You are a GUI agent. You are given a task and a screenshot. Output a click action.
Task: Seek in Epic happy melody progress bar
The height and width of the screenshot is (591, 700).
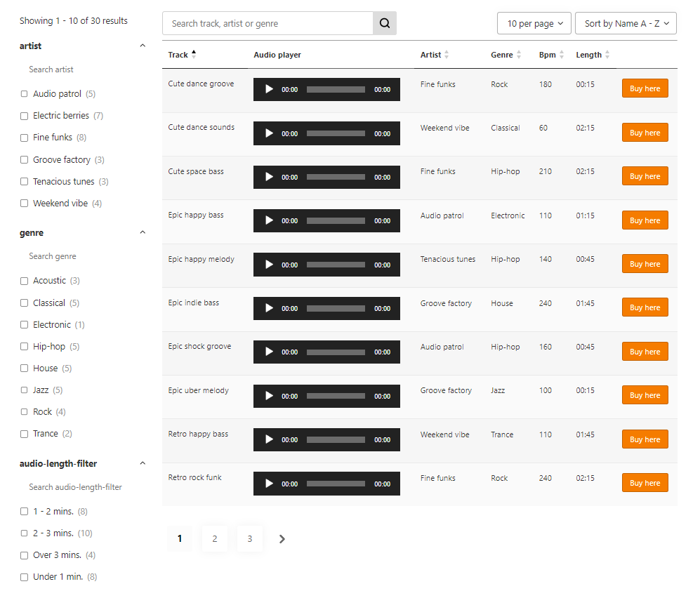point(336,265)
